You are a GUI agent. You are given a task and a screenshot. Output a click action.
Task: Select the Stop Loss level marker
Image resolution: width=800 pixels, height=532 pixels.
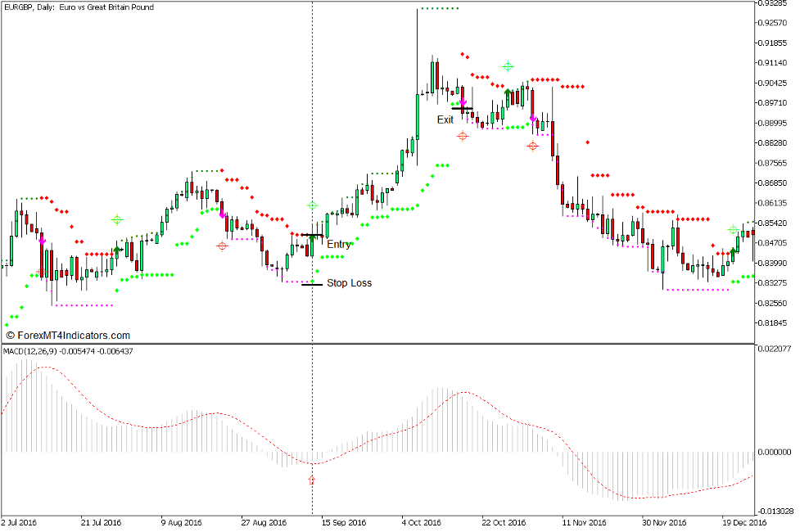[312, 284]
